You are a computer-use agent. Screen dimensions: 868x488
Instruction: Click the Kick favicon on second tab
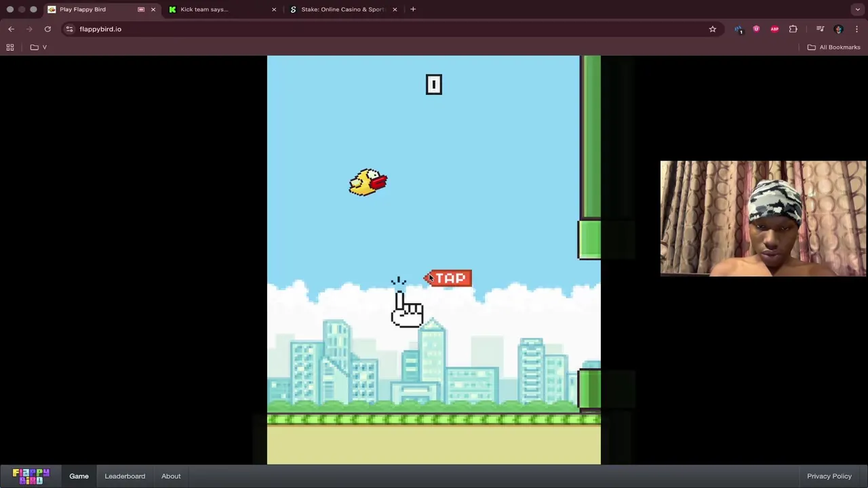click(x=172, y=9)
